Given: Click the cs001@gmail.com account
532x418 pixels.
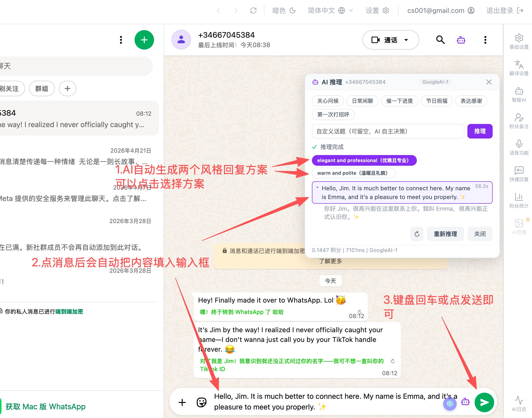Looking at the screenshot, I should [x=441, y=10].
